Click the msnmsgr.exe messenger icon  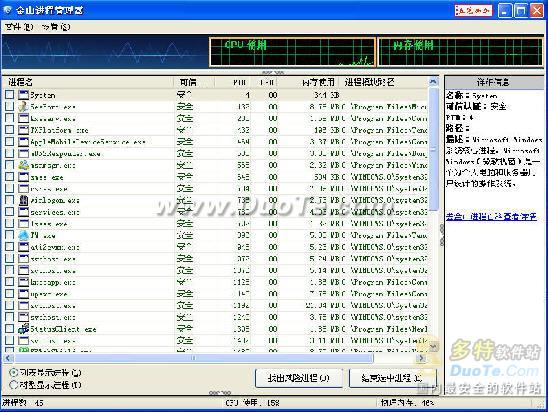click(x=23, y=165)
